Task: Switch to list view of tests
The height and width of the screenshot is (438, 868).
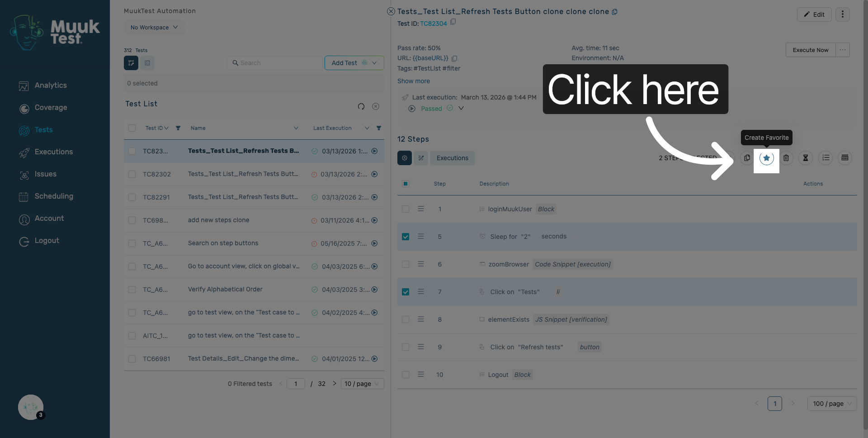Action: tap(147, 63)
